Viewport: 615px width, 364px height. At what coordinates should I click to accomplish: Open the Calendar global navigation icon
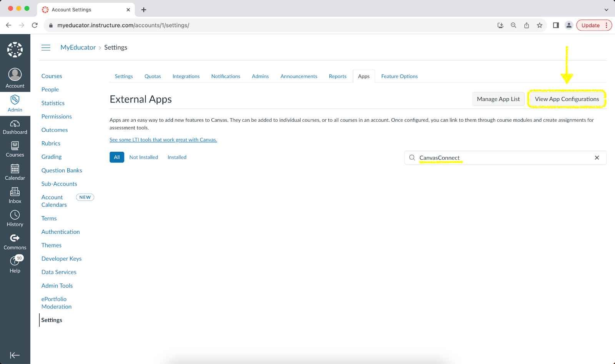[15, 172]
